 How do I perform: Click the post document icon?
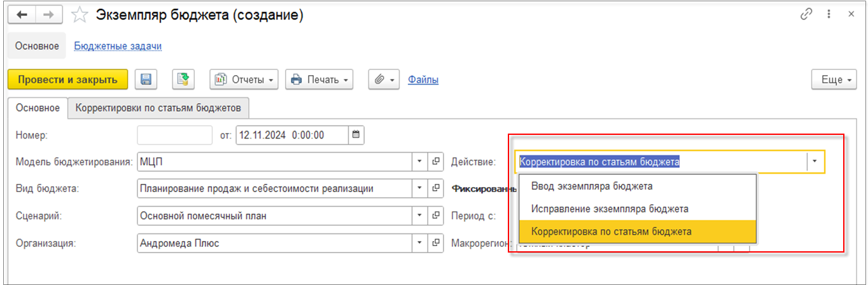(183, 80)
